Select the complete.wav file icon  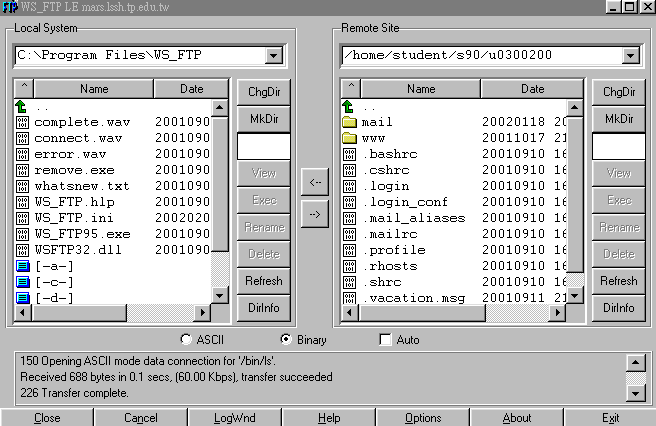click(x=22, y=122)
